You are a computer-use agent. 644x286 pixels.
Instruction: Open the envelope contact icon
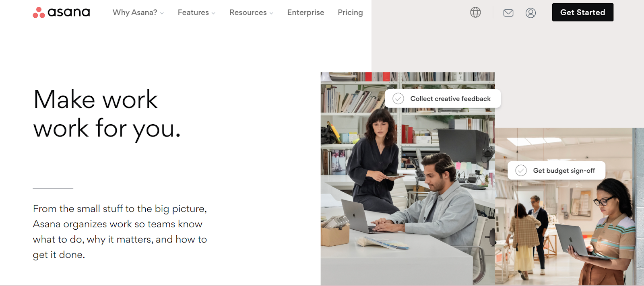(x=508, y=13)
